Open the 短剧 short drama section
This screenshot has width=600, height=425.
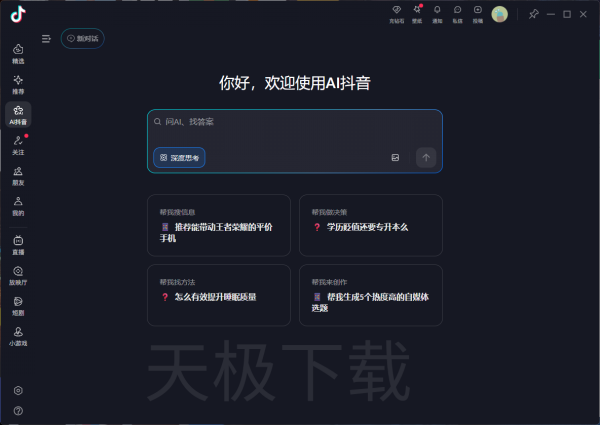(x=18, y=305)
